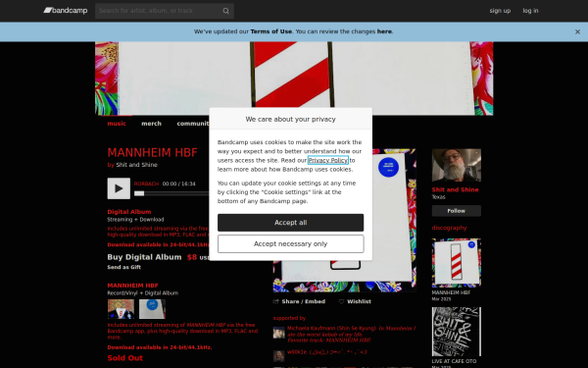Open supporter Michaela Kaufmann's profile link

[331, 328]
